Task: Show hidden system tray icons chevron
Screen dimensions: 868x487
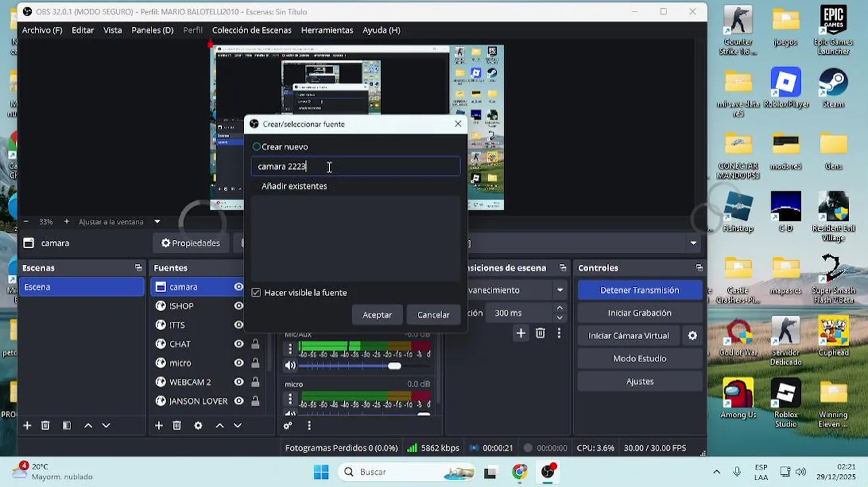Action: (x=717, y=471)
